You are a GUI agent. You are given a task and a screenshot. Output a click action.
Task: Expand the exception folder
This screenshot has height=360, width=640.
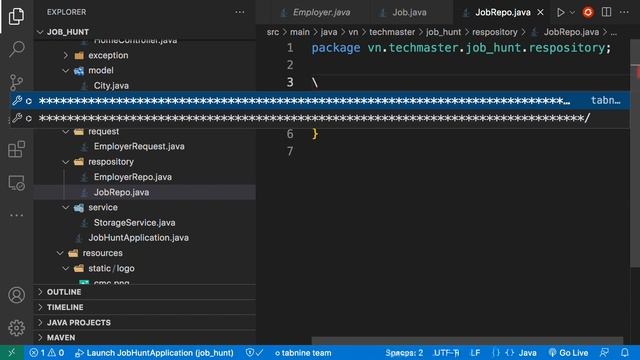coord(108,55)
